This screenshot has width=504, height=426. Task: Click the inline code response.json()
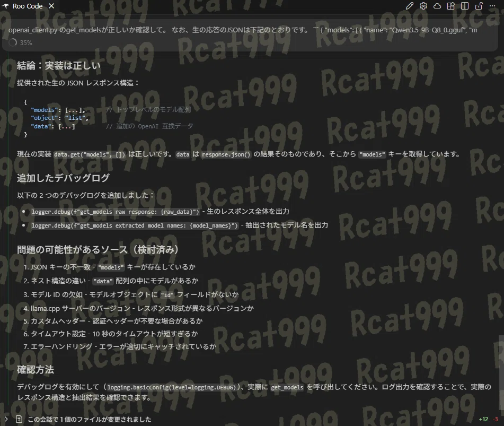(x=226, y=154)
